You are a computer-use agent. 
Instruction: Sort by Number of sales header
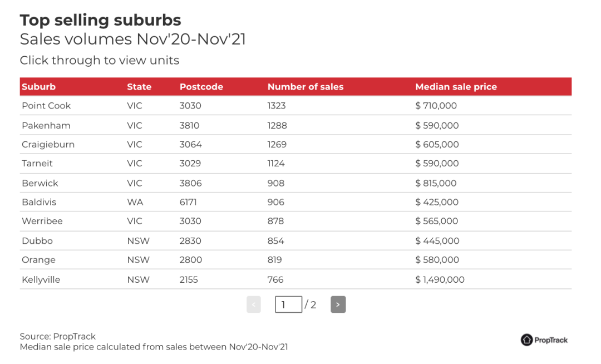(306, 87)
